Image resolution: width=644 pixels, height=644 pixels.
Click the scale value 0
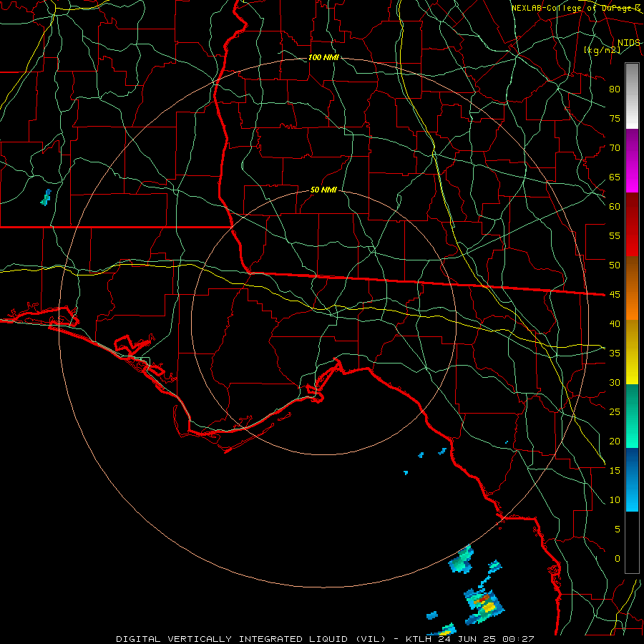click(x=618, y=559)
